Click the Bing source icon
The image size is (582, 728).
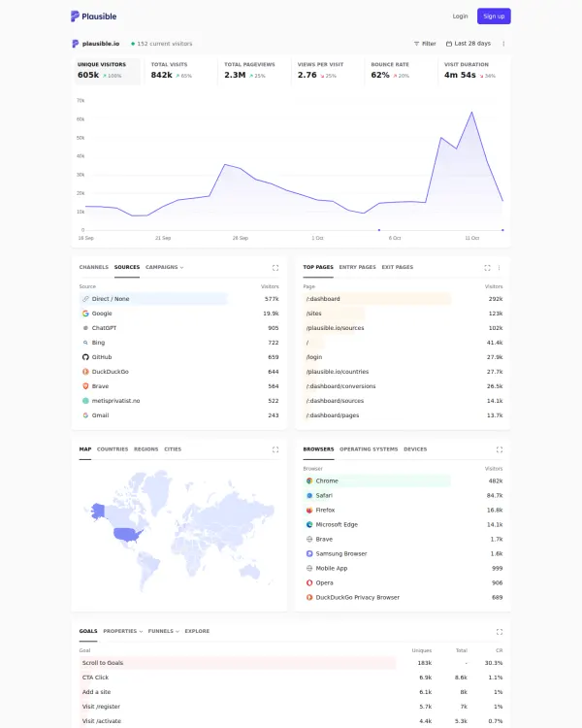pos(85,343)
